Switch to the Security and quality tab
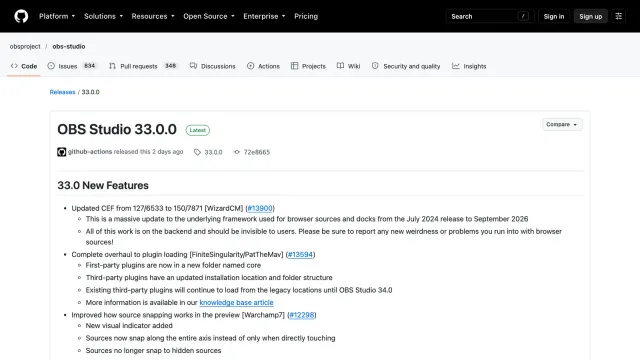This screenshot has height=360, width=640. click(406, 66)
